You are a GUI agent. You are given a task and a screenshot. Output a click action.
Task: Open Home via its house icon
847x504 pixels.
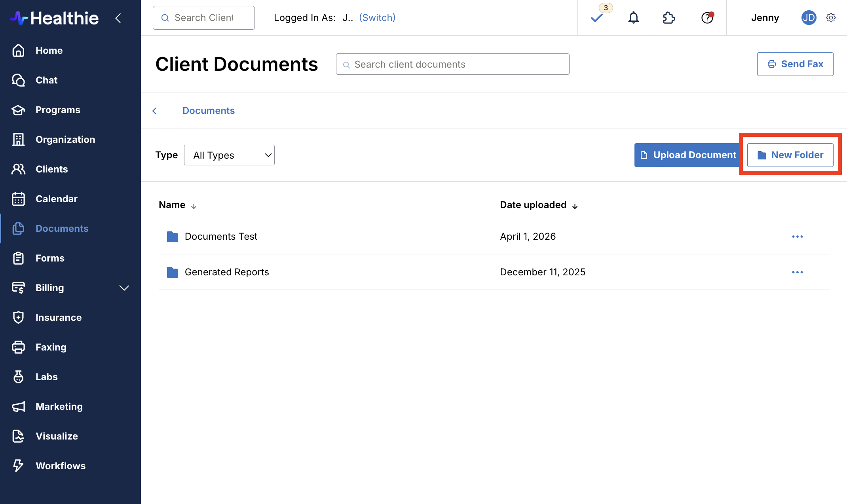tap(18, 50)
